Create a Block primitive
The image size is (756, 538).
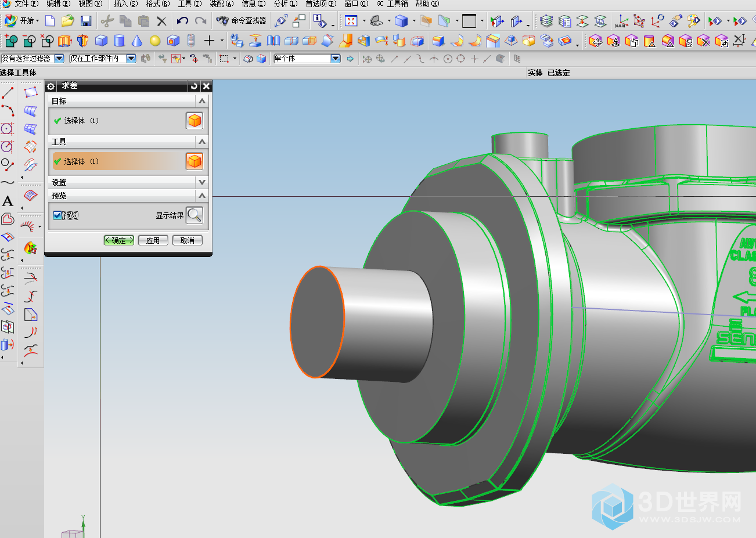pos(101,41)
